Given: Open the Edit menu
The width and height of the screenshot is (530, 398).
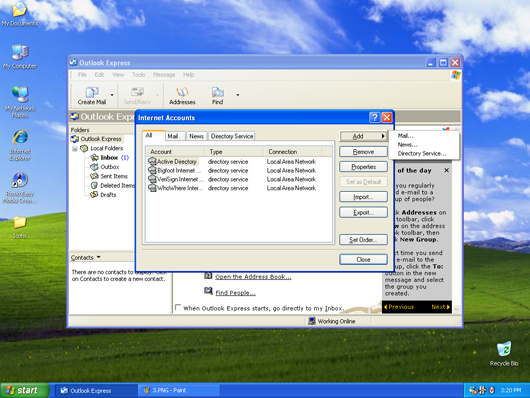Looking at the screenshot, I should tap(99, 75).
